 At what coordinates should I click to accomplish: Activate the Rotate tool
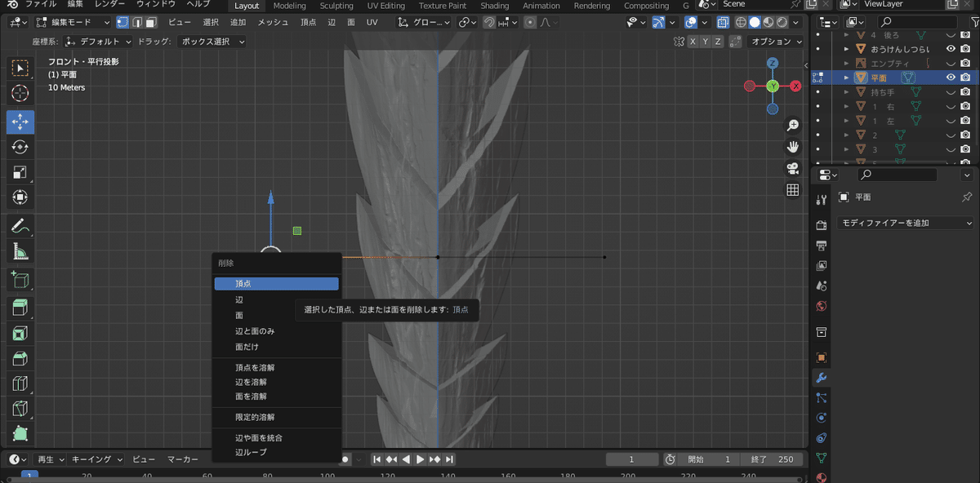pyautogui.click(x=20, y=147)
